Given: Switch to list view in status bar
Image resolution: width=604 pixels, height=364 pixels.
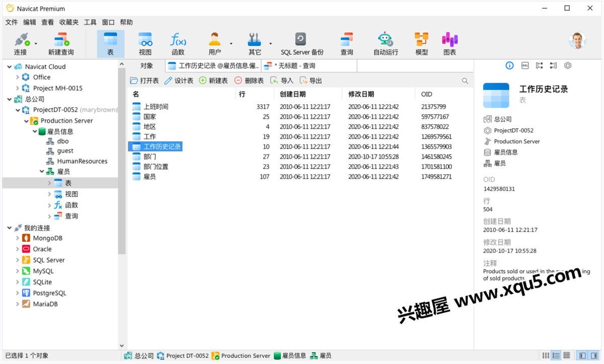Looking at the screenshot, I should [556, 355].
